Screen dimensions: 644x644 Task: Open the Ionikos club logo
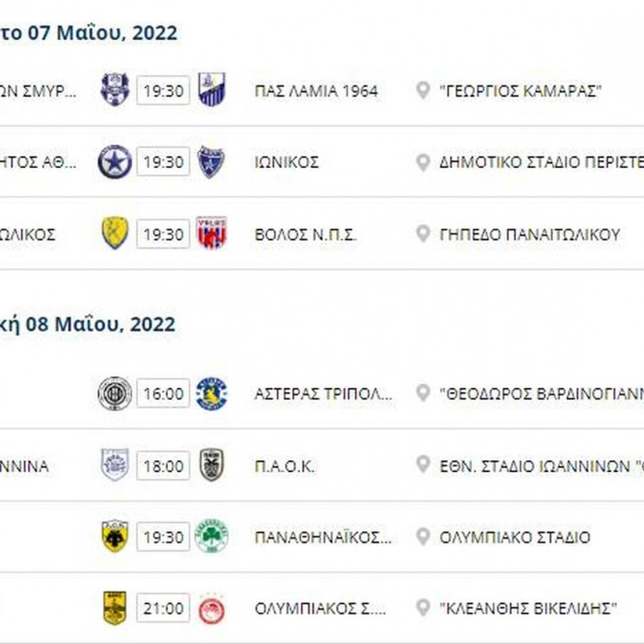coord(212,163)
